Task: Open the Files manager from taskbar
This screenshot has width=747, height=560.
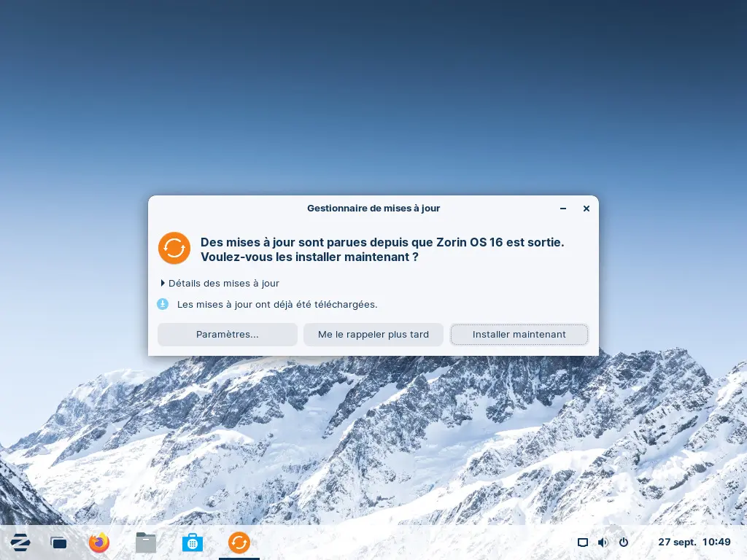Action: [146, 542]
